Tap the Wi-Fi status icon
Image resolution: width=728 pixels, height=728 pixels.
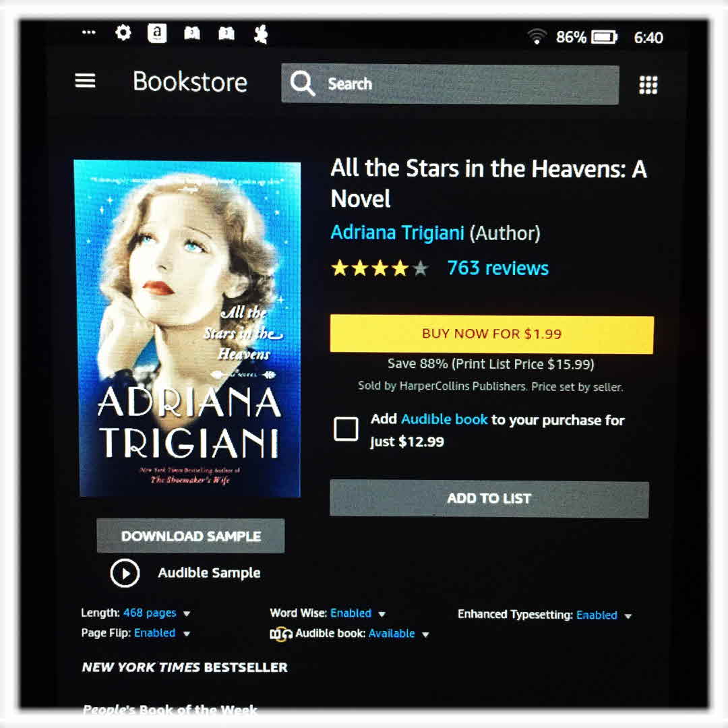pos(537,36)
